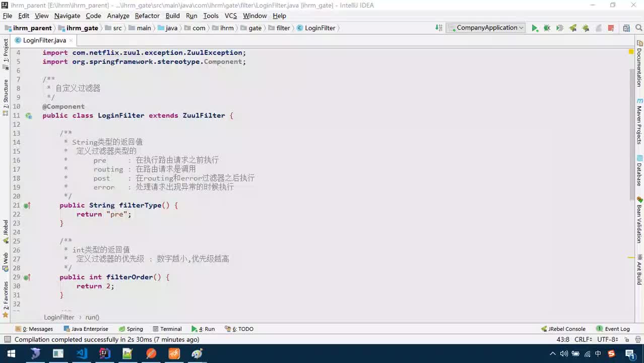Click the yellow warning marker on scrollbar stripe
Image resolution: width=644 pixels, height=363 pixels.
[631, 258]
